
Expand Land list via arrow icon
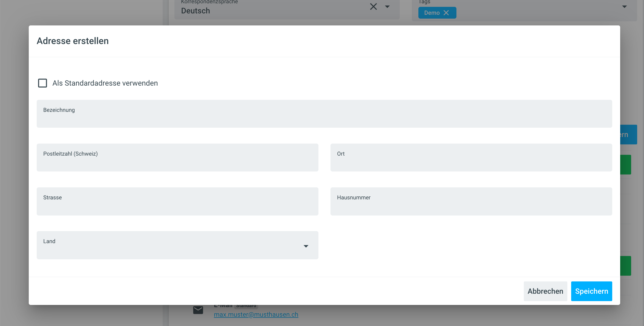(x=306, y=246)
